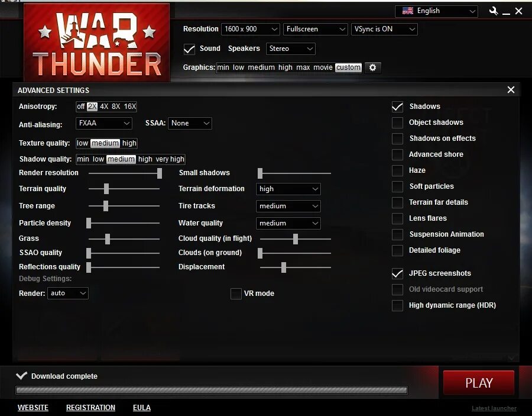The image size is (532, 416).
Task: Toggle the Sound checkbox
Action: [x=189, y=49]
